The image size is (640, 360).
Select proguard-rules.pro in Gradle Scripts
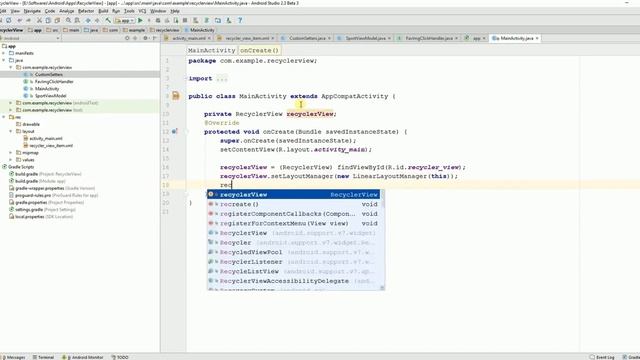coord(53,195)
